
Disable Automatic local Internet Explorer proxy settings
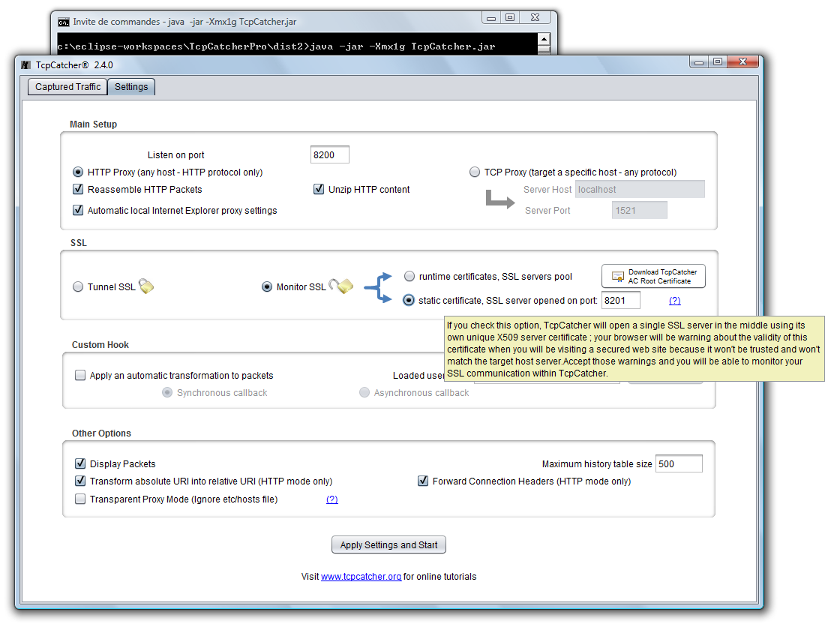[78, 210]
